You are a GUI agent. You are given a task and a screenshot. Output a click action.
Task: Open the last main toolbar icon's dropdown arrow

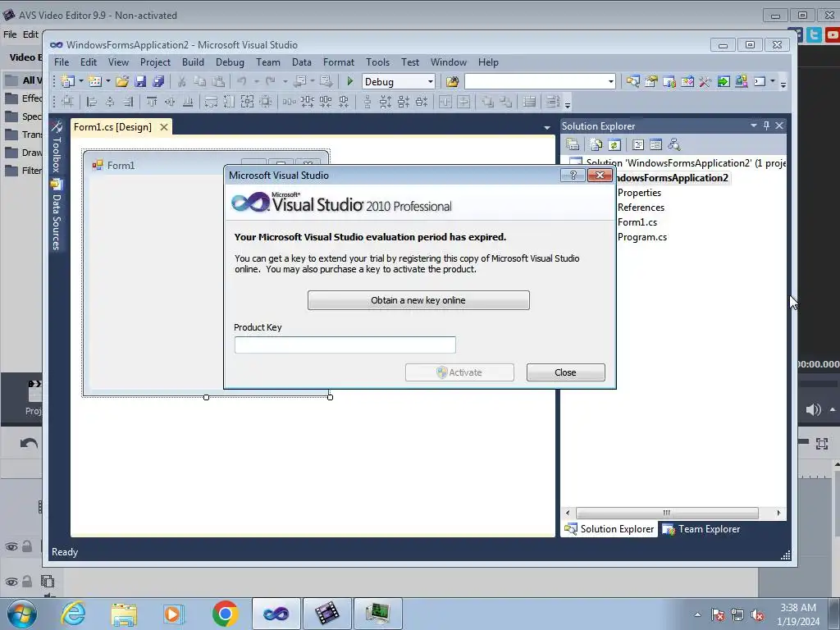point(773,81)
